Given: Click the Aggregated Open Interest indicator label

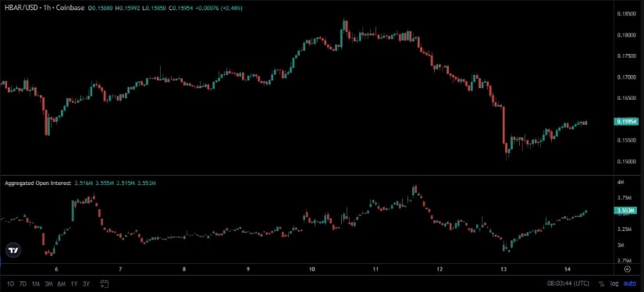Looking at the screenshot, I should click(x=37, y=183).
